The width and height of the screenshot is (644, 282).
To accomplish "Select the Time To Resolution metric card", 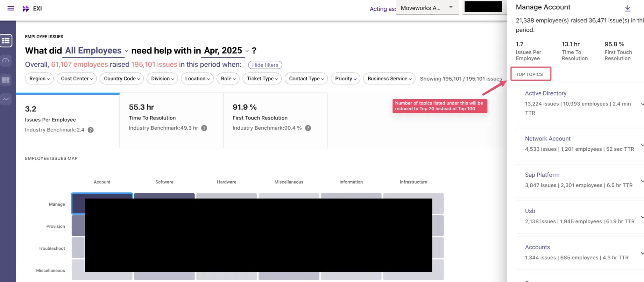I will [x=172, y=120].
